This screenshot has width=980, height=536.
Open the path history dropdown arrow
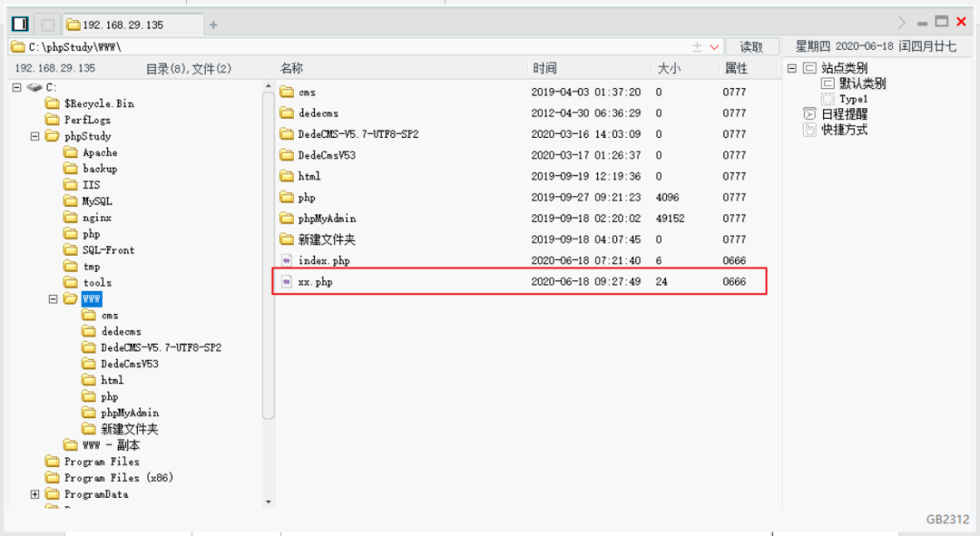pos(714,47)
